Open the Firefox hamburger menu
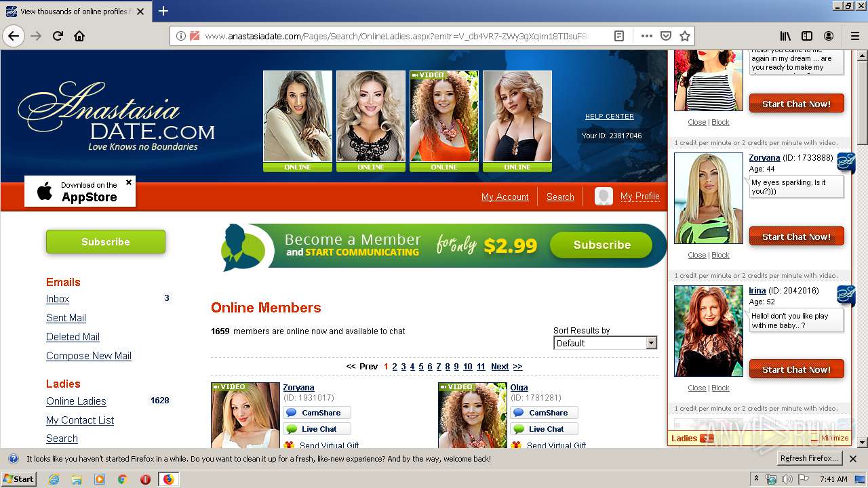868x488 pixels. (x=854, y=36)
